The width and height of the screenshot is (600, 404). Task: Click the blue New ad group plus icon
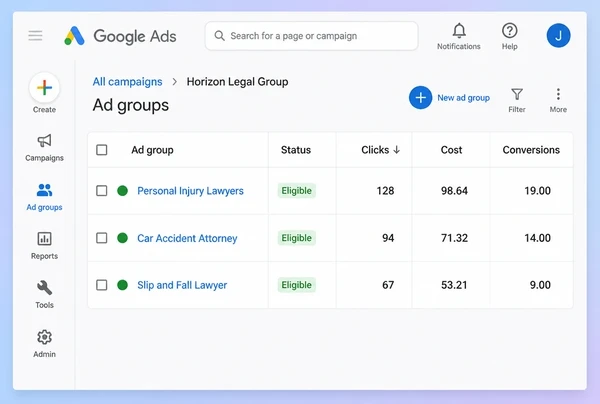pos(421,98)
